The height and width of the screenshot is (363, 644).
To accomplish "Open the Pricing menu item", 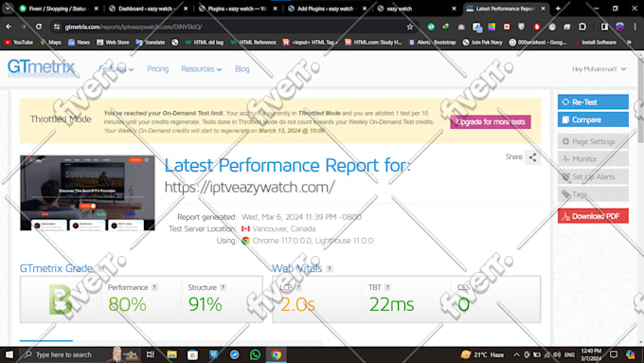I will [x=158, y=69].
